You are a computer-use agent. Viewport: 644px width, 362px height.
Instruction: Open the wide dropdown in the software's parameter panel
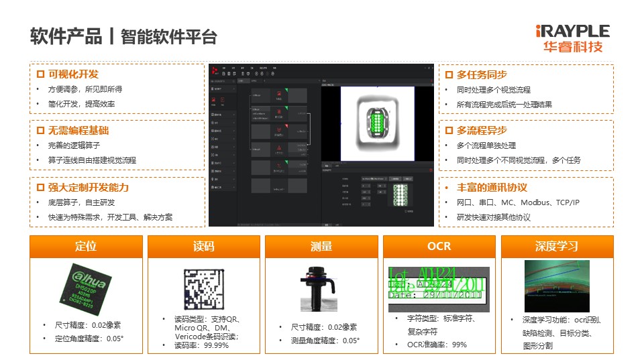pyautogui.click(x=373, y=179)
